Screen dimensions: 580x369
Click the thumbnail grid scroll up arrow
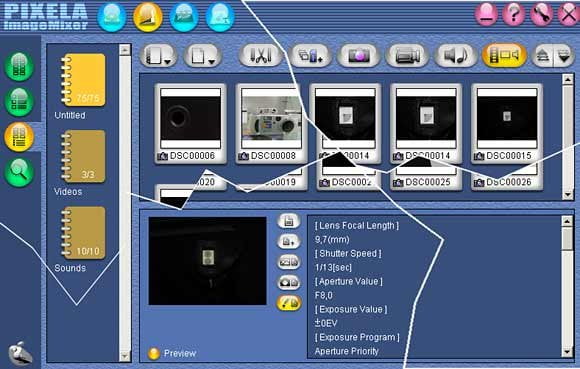(567, 79)
